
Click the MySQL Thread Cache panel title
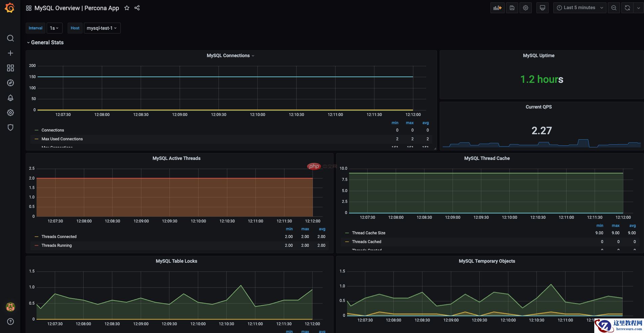click(487, 158)
